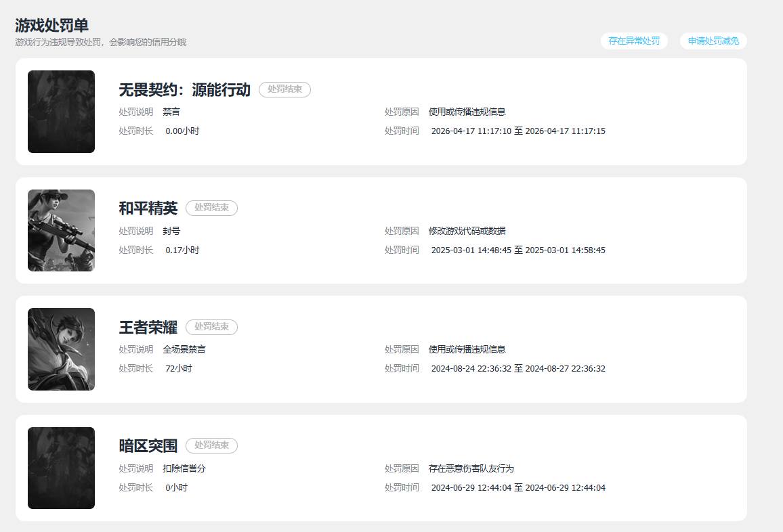
Task: Click 处罚结束 badge beside 无畏契约：源能行动
Action: pyautogui.click(x=284, y=89)
